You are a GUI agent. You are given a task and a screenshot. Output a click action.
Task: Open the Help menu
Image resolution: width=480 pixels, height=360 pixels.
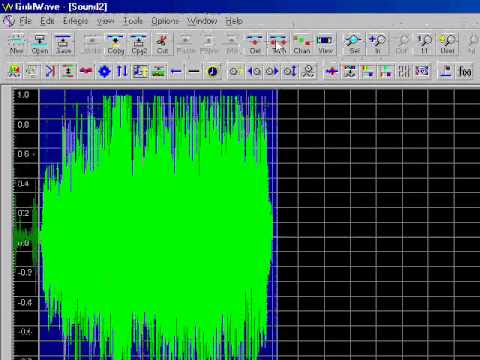pyautogui.click(x=233, y=21)
